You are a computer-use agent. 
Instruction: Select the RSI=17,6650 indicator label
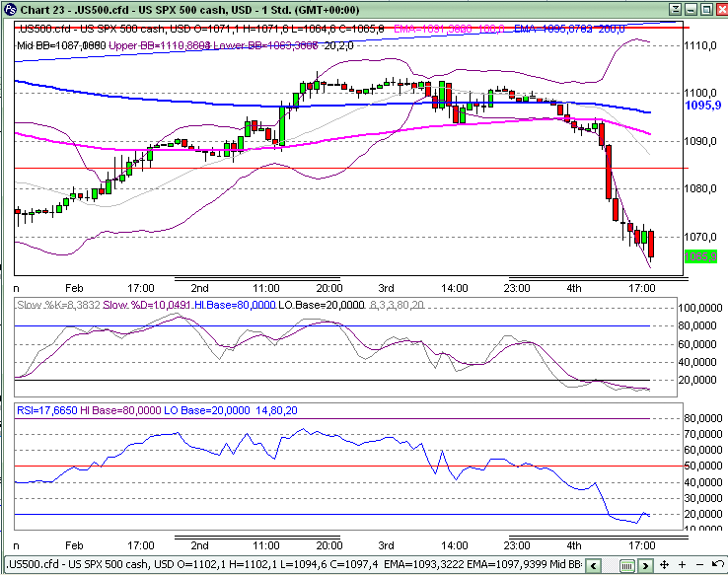tap(47, 410)
